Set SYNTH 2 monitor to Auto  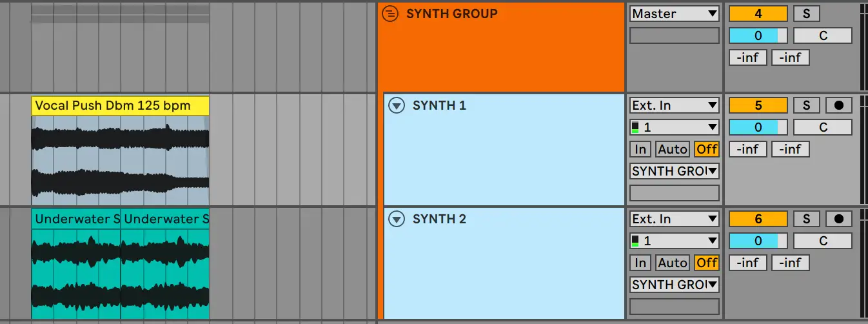pyautogui.click(x=673, y=263)
